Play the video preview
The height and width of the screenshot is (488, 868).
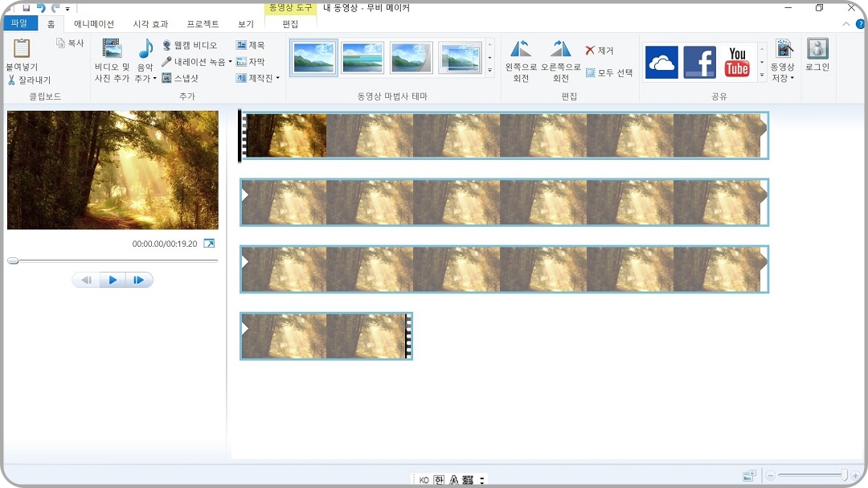click(x=113, y=280)
